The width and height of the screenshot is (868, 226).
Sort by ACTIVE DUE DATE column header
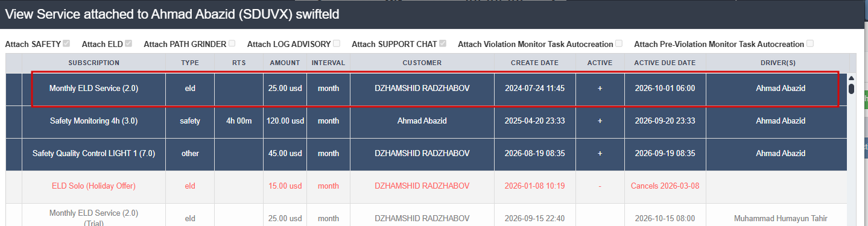pos(665,63)
